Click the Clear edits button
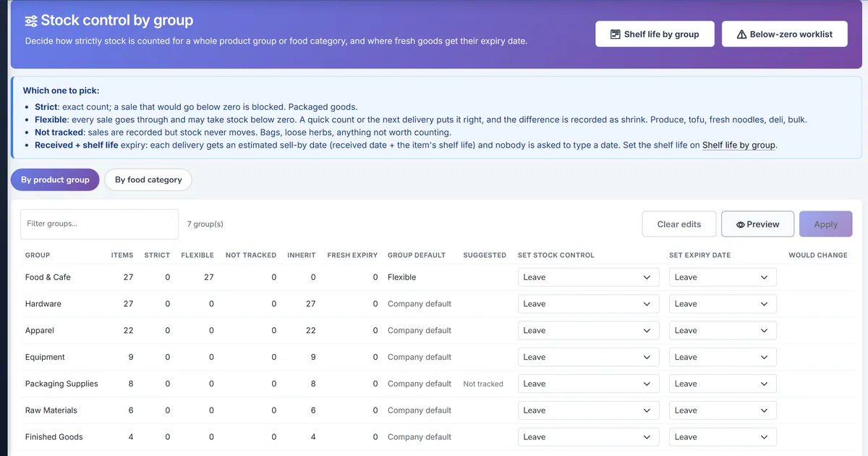The height and width of the screenshot is (456, 868). [678, 224]
